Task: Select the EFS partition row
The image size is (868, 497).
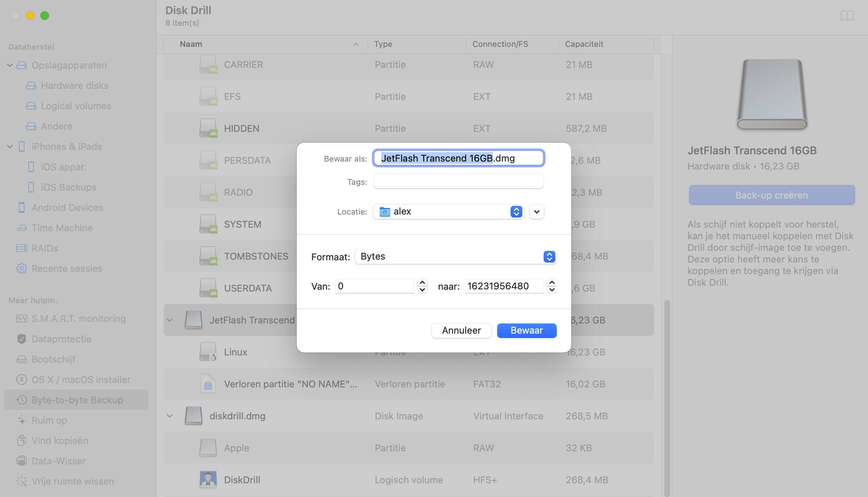Action: pyautogui.click(x=409, y=97)
